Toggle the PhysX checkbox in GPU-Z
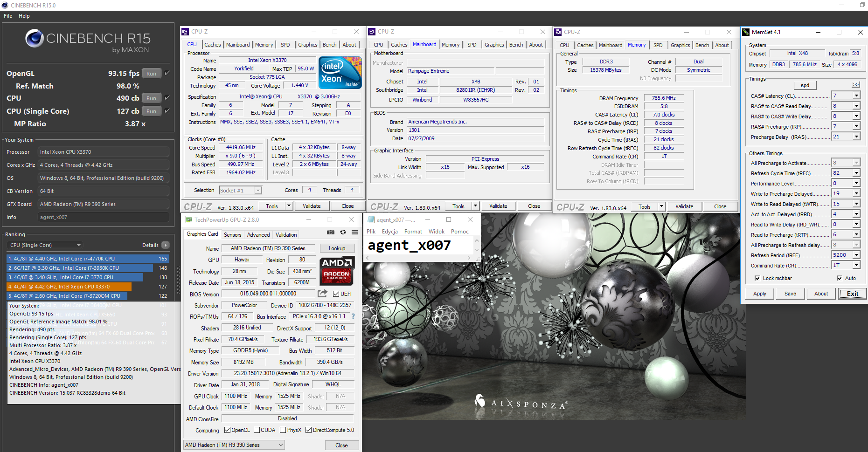This screenshot has height=452, width=868. point(283,430)
